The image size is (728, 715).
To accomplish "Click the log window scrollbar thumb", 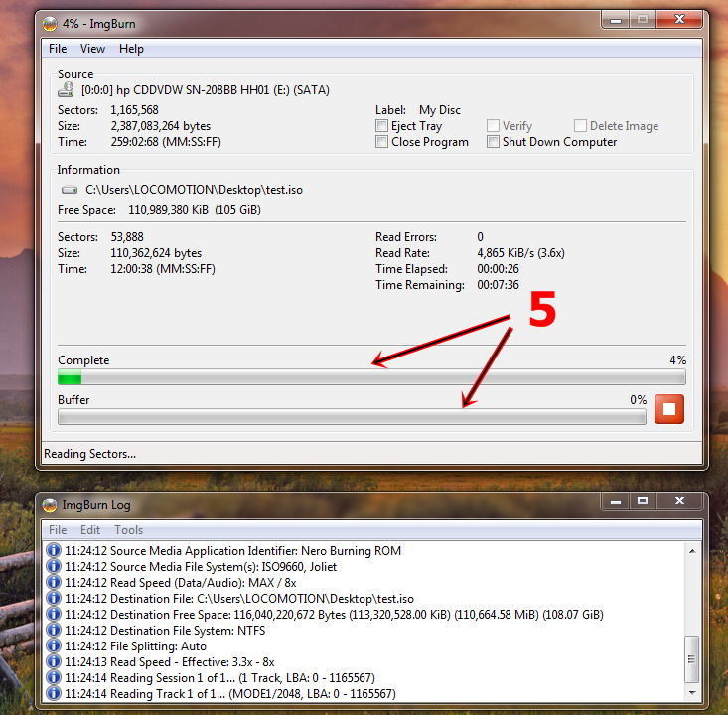I will [692, 658].
